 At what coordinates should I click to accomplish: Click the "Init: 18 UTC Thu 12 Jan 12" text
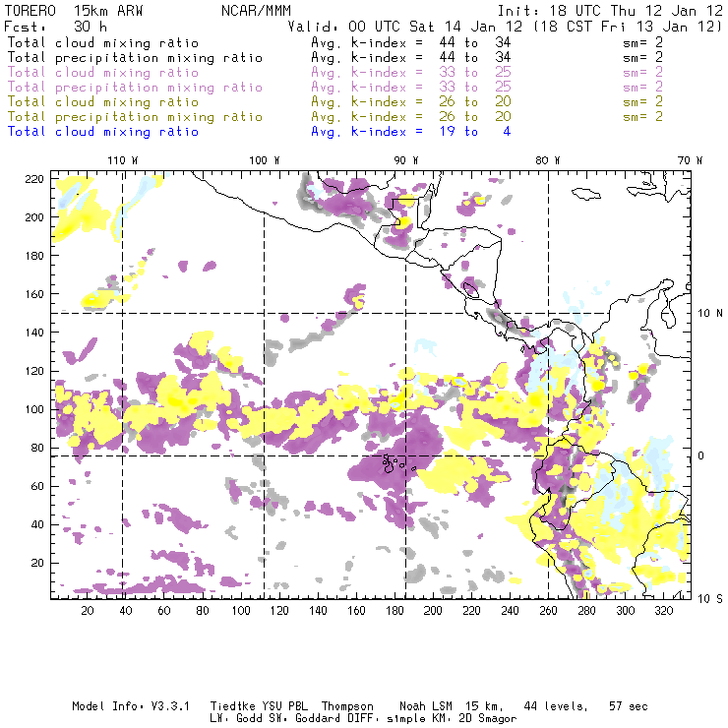pyautogui.click(x=610, y=11)
